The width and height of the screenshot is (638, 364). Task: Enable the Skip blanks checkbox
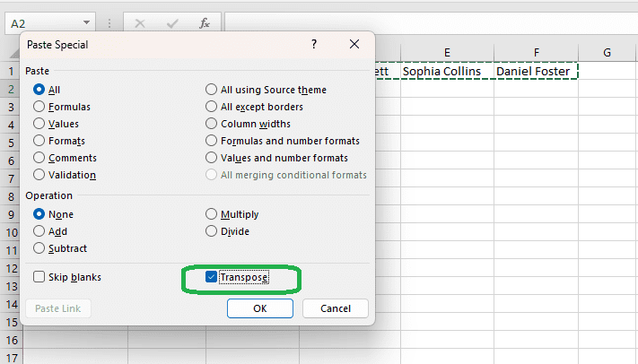pyautogui.click(x=39, y=278)
